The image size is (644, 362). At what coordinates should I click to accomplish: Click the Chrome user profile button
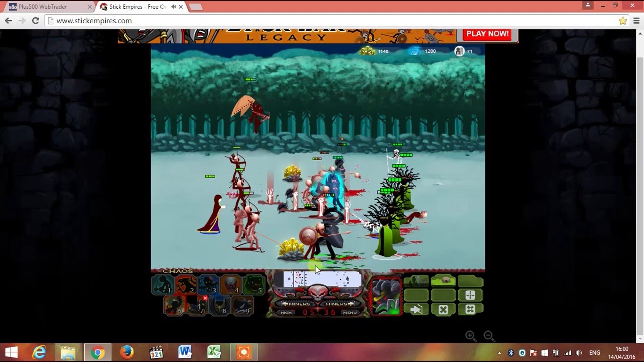[x=587, y=5]
